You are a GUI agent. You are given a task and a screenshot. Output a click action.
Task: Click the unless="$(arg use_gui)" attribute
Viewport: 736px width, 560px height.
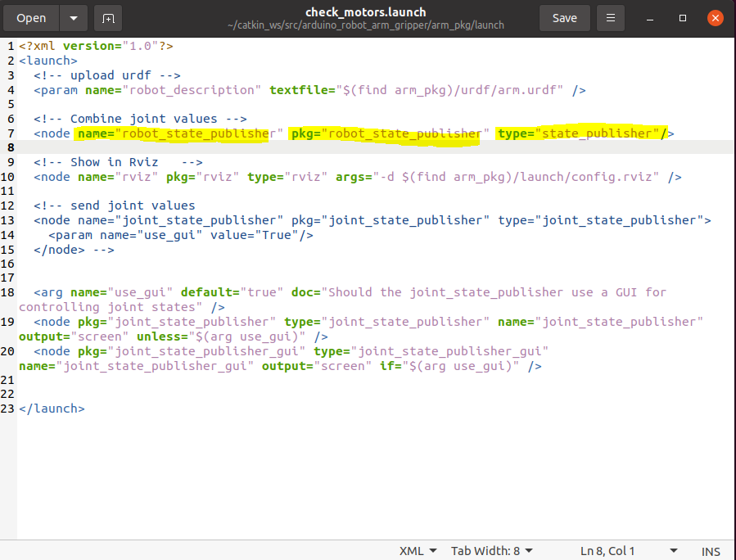coord(220,336)
